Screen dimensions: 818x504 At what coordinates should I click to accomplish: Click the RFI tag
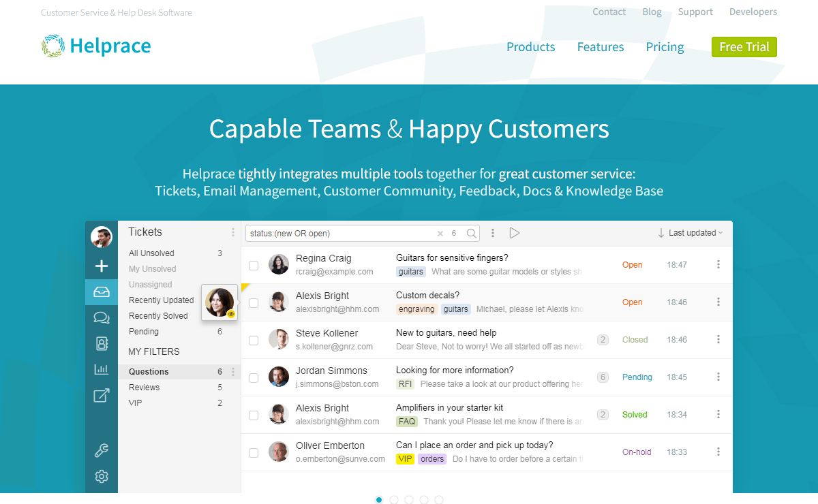tap(406, 384)
